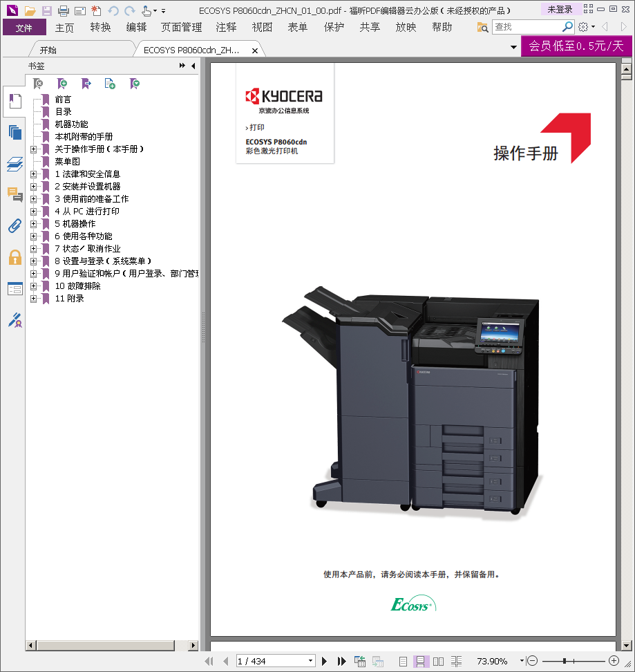Click the bookmark with blue arrow icon
Image resolution: width=635 pixels, height=672 pixels.
[86, 84]
